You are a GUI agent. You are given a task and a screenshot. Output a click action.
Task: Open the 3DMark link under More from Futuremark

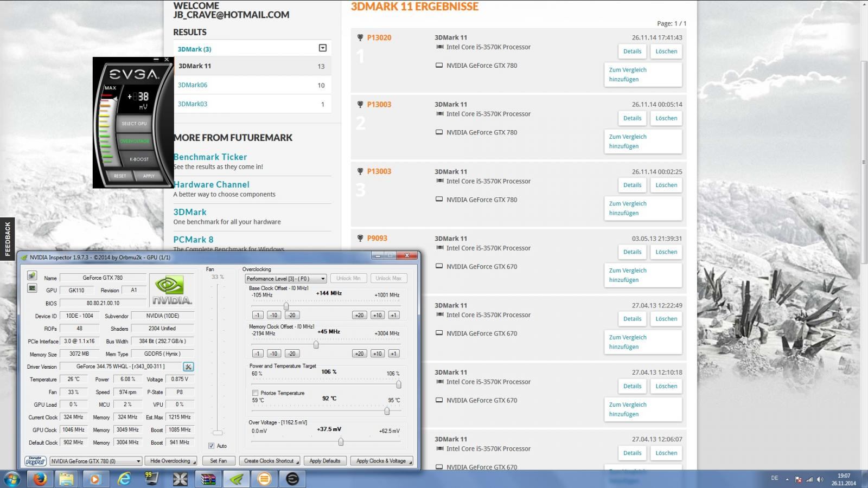tap(190, 212)
